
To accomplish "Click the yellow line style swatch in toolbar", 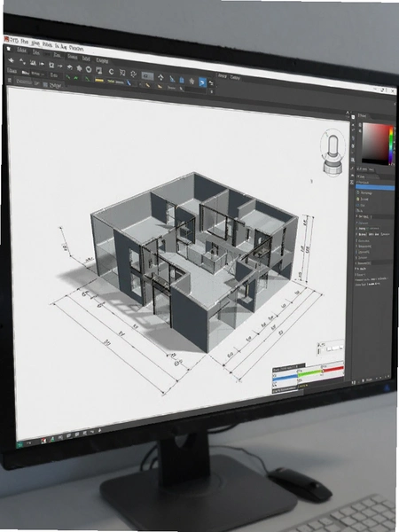I will coord(99,81).
